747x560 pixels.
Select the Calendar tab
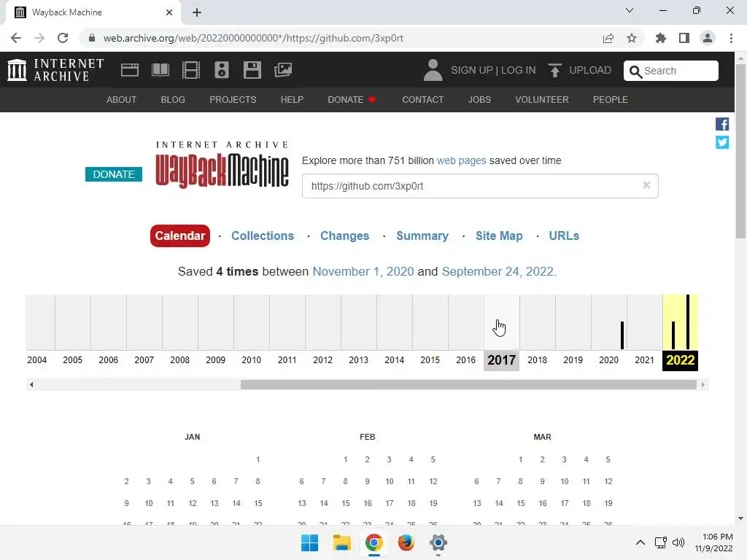[180, 236]
